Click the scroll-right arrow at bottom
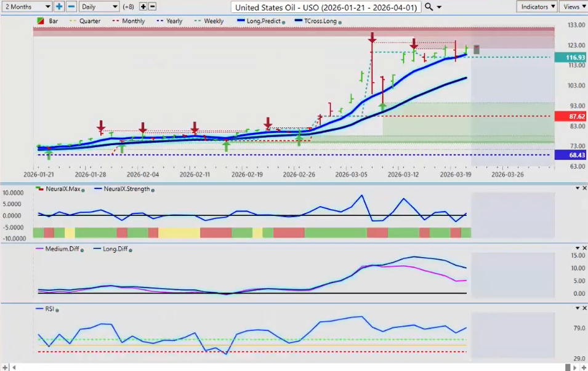 [x=575, y=368]
